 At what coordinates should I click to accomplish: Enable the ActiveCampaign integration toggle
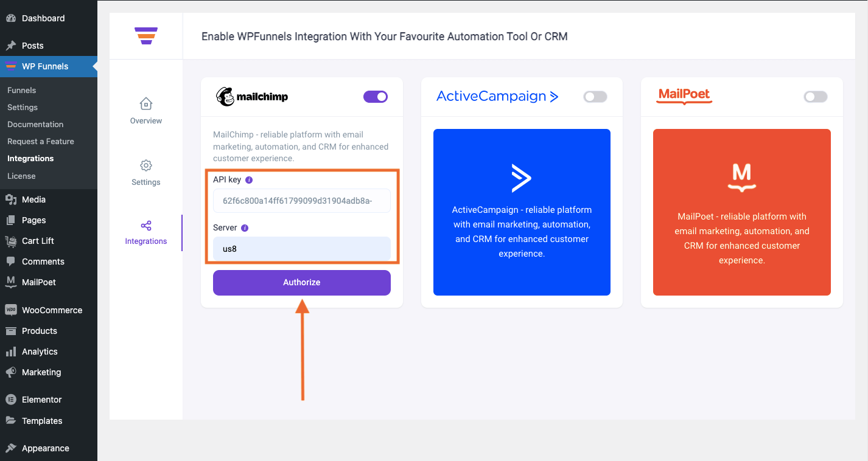click(595, 97)
